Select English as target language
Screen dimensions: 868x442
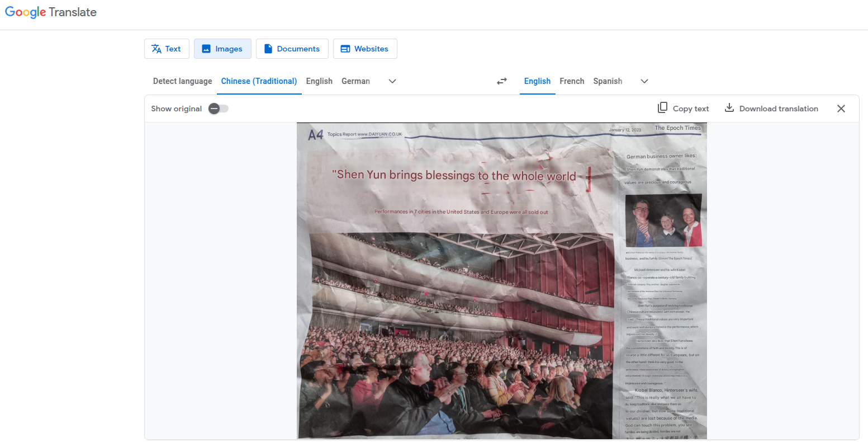coord(537,81)
